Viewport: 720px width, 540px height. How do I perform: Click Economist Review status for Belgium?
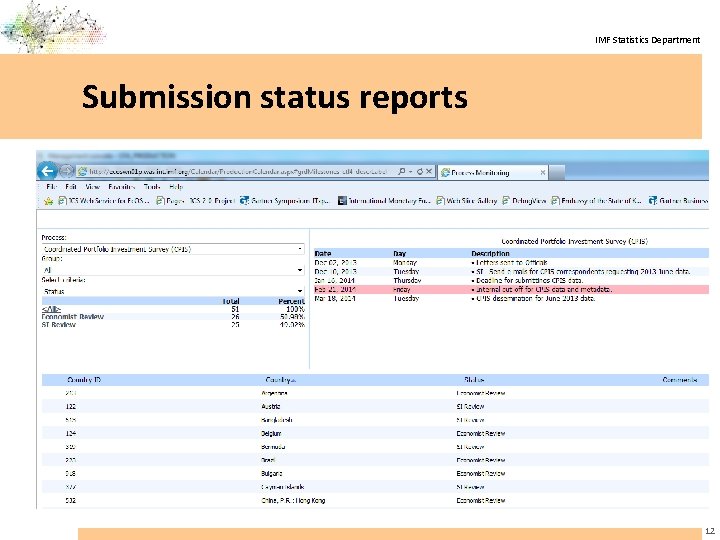[x=481, y=433]
